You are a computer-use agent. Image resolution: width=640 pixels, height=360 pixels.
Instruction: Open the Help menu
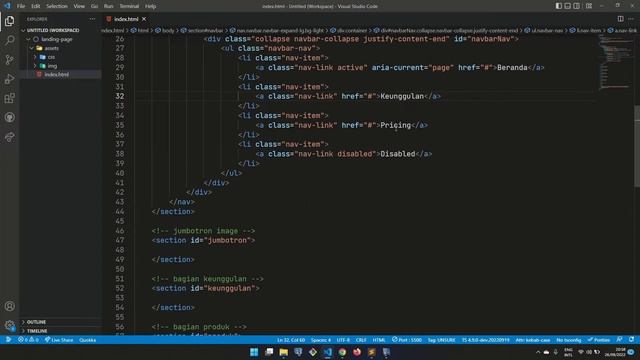(150, 6)
